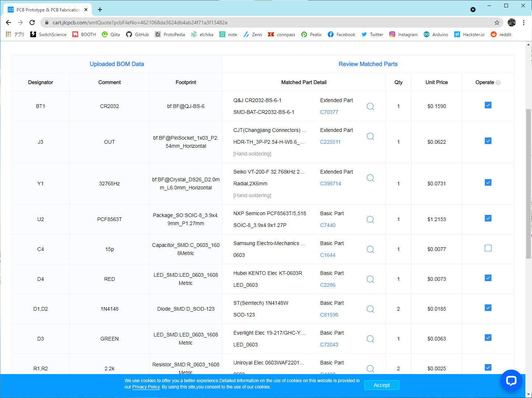532x398 pixels.
Task: Uncheck the D4 RED part checkbox
Action: point(488,278)
